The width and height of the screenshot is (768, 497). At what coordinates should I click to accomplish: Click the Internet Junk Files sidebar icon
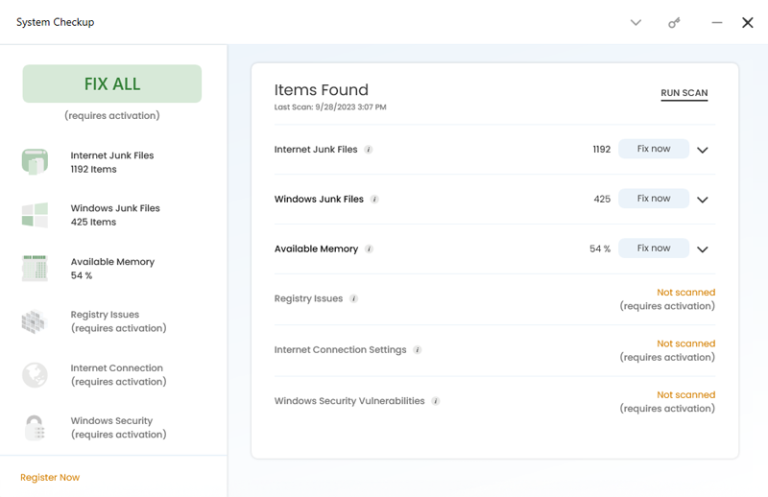point(35,162)
